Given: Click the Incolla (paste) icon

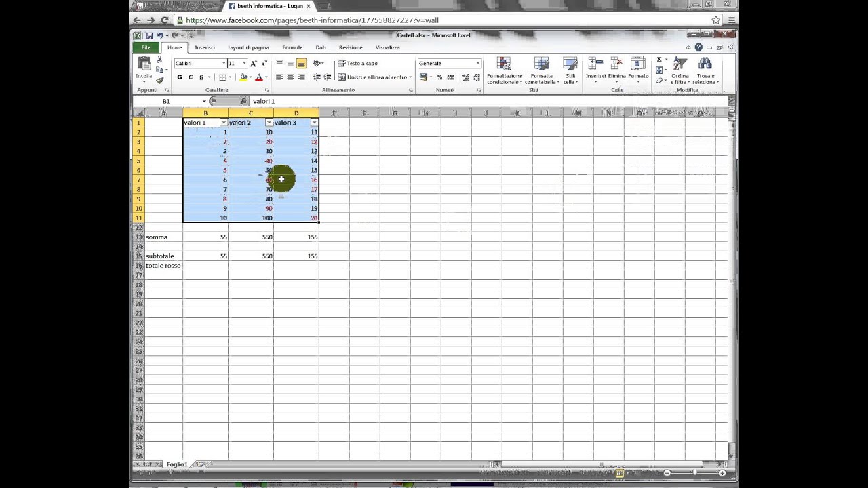Looking at the screenshot, I should [x=144, y=63].
